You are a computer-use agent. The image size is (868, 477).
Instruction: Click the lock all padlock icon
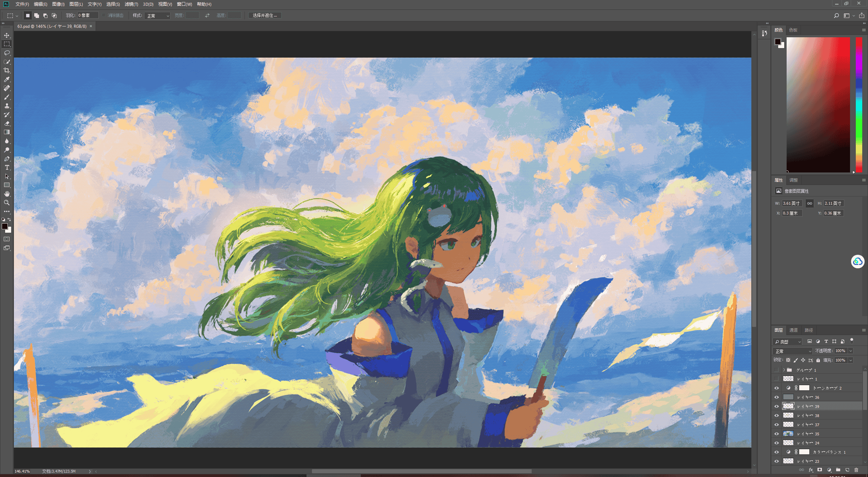(x=818, y=360)
